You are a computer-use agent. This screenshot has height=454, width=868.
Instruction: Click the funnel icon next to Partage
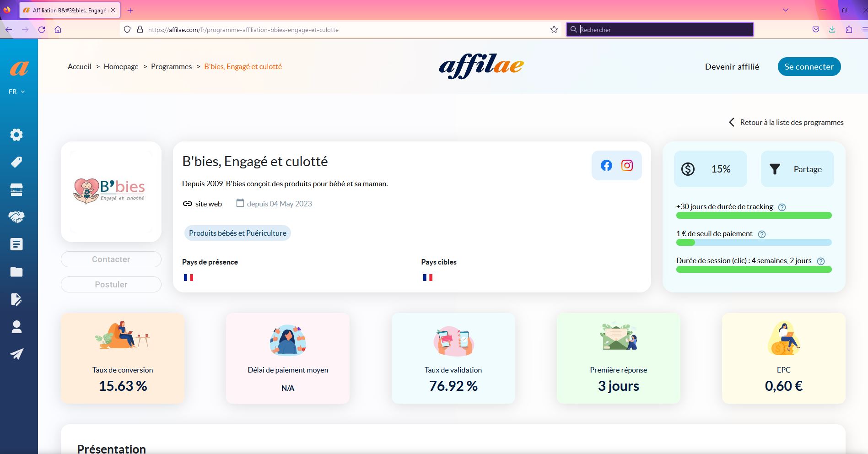point(775,169)
